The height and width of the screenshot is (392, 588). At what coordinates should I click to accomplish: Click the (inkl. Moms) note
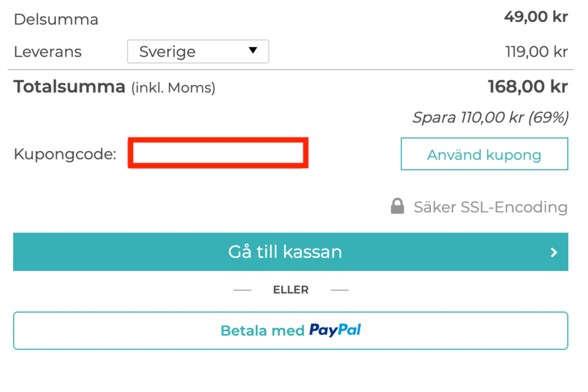173,88
